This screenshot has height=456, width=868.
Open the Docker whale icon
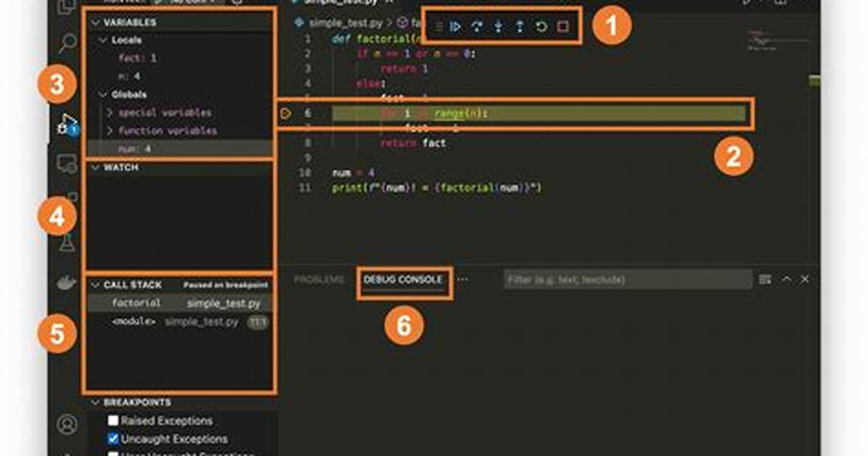67,283
